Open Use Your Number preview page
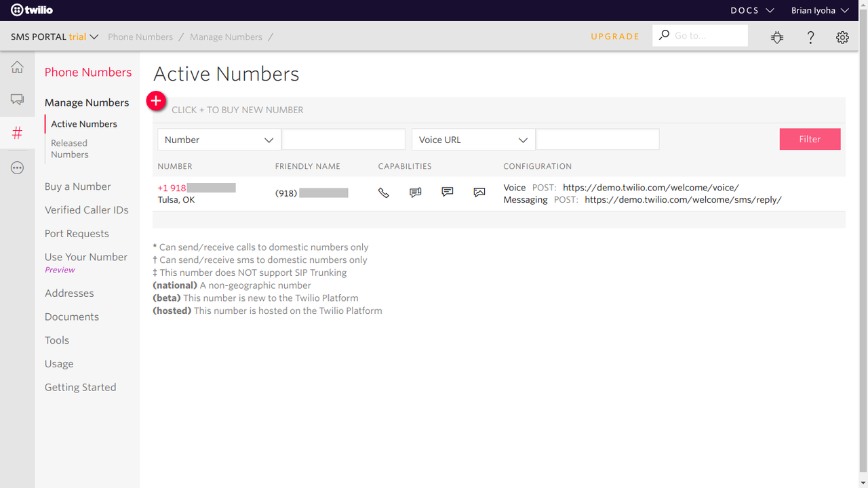 86,257
